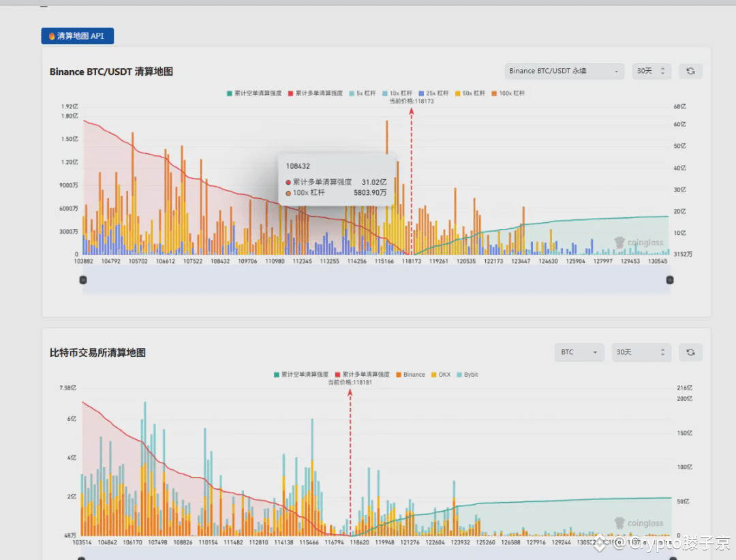The height and width of the screenshot is (560, 736).
Task: Click the 118173 x-axis label in the Binance chart
Action: pyautogui.click(x=411, y=261)
